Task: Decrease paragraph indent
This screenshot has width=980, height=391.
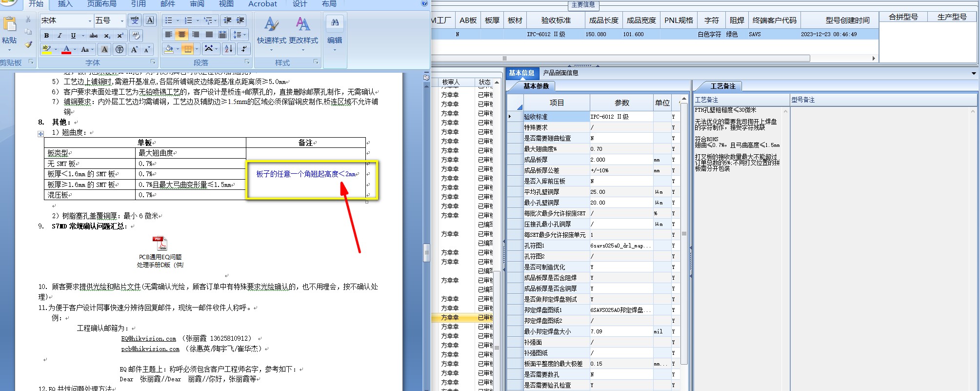Action: click(227, 20)
